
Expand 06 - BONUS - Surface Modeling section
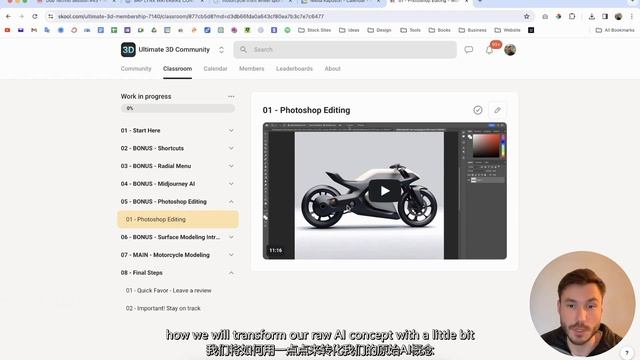(231, 237)
